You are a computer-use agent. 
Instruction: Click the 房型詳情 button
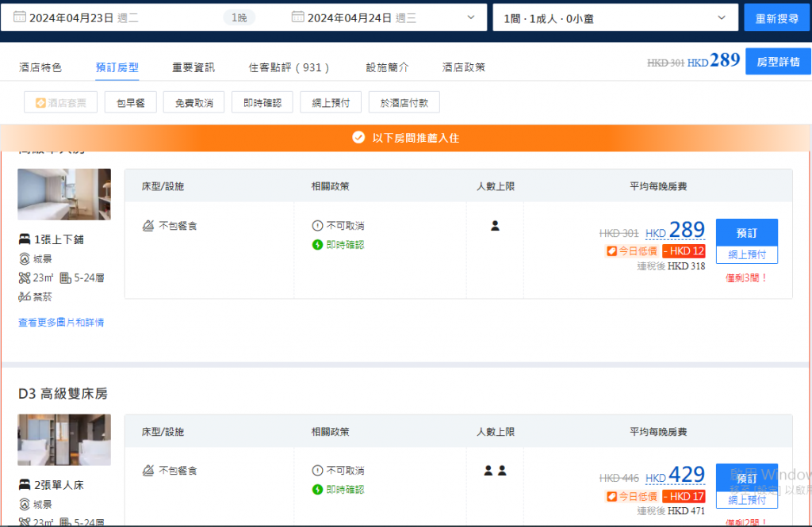(x=778, y=62)
